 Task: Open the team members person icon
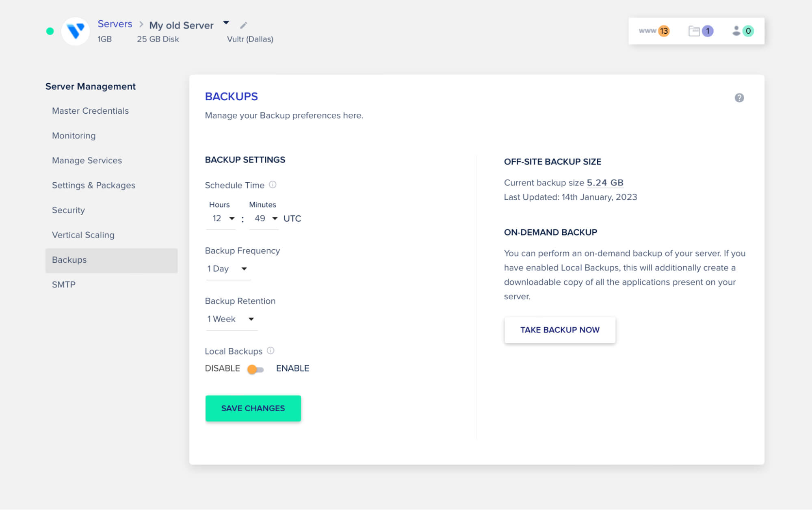(743, 31)
